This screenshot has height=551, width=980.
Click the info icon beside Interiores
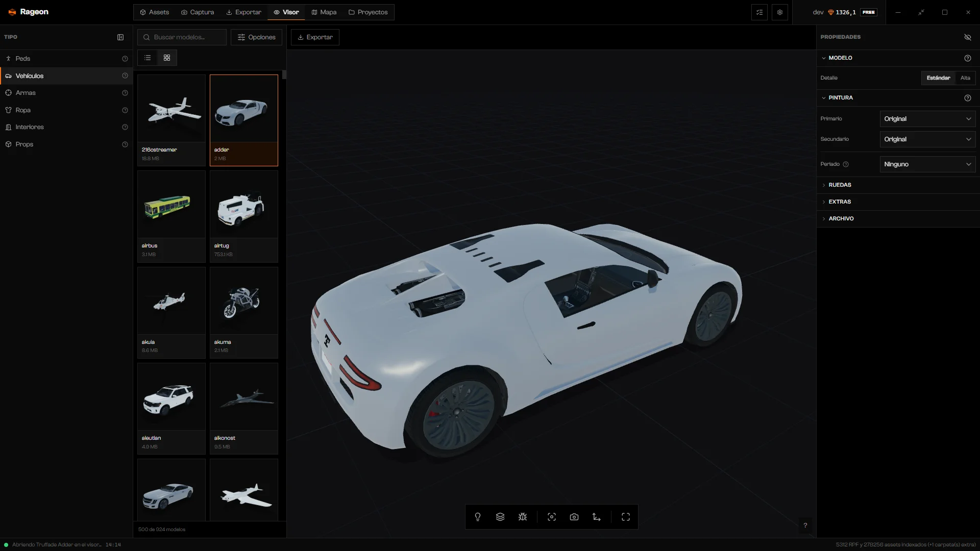click(x=125, y=127)
